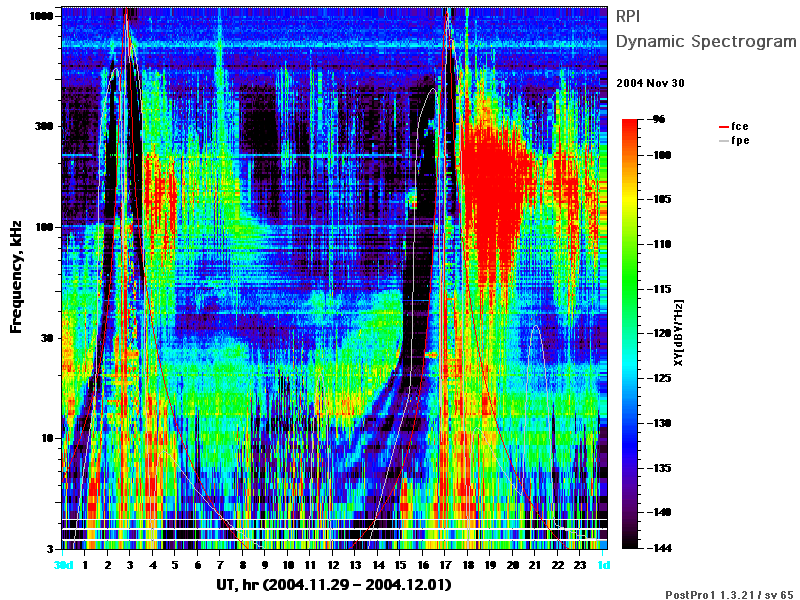Click the 30d start marker on time axis
This screenshot has height=600, width=800.
pyautogui.click(x=64, y=565)
